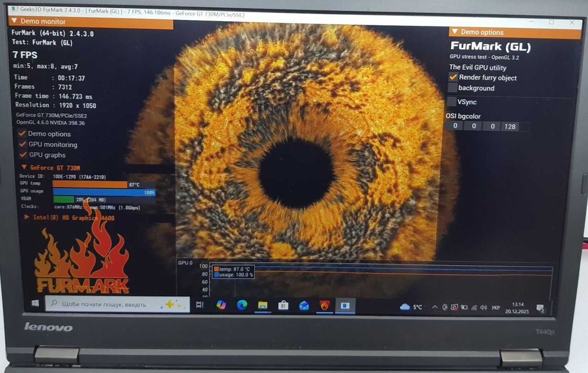Click the graph legend 'usage: 100.0 %'

236,274
